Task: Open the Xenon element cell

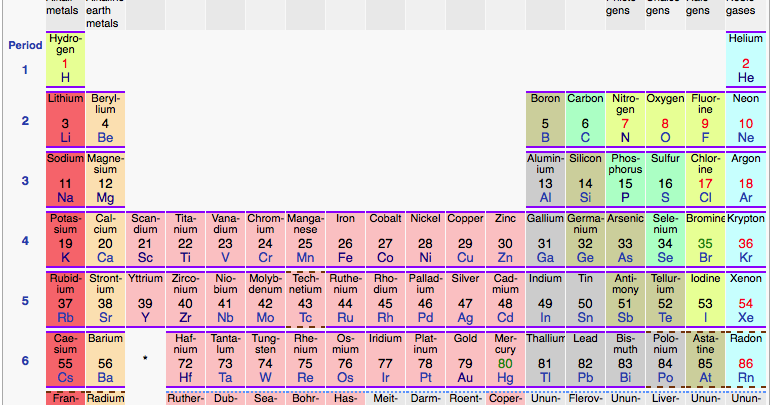Action: pyautogui.click(x=745, y=299)
